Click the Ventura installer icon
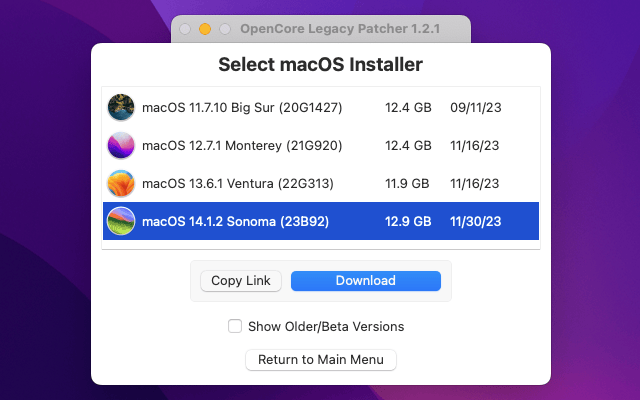The width and height of the screenshot is (640, 400). (x=121, y=183)
